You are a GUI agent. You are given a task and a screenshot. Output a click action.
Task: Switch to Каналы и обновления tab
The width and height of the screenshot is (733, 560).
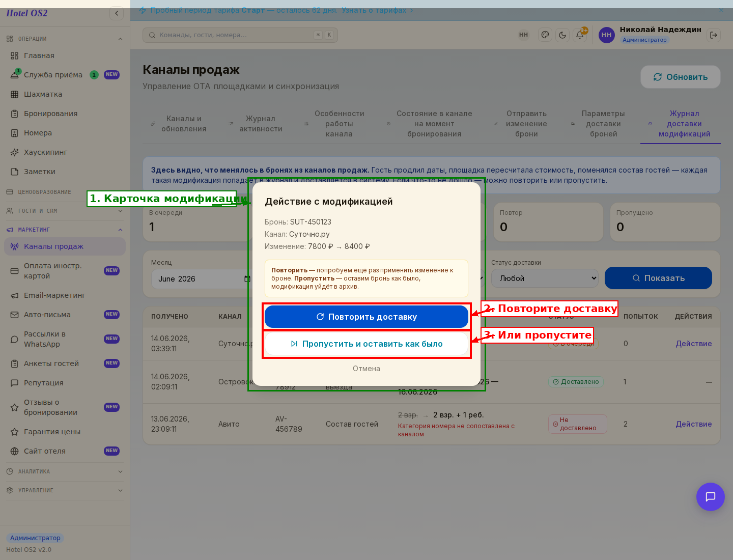(179, 124)
